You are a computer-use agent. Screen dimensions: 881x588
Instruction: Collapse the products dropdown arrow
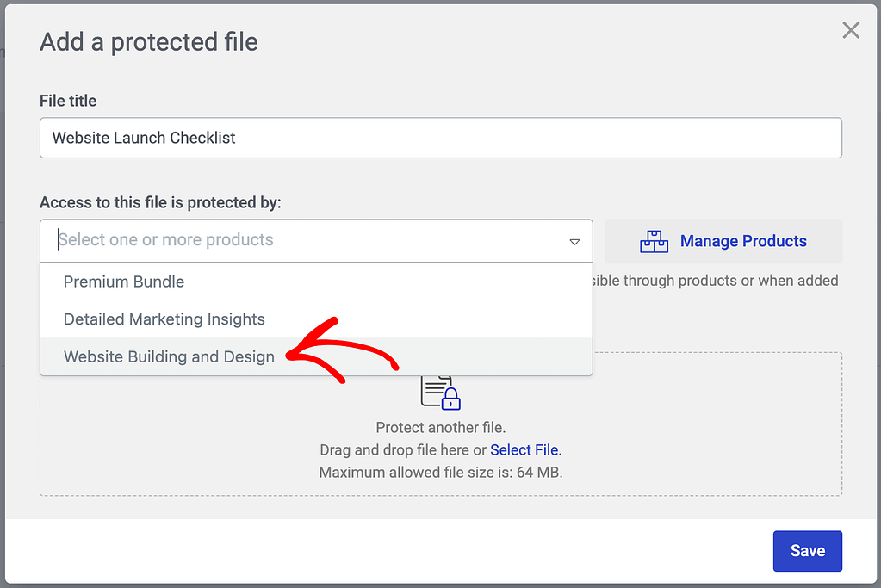[574, 242]
